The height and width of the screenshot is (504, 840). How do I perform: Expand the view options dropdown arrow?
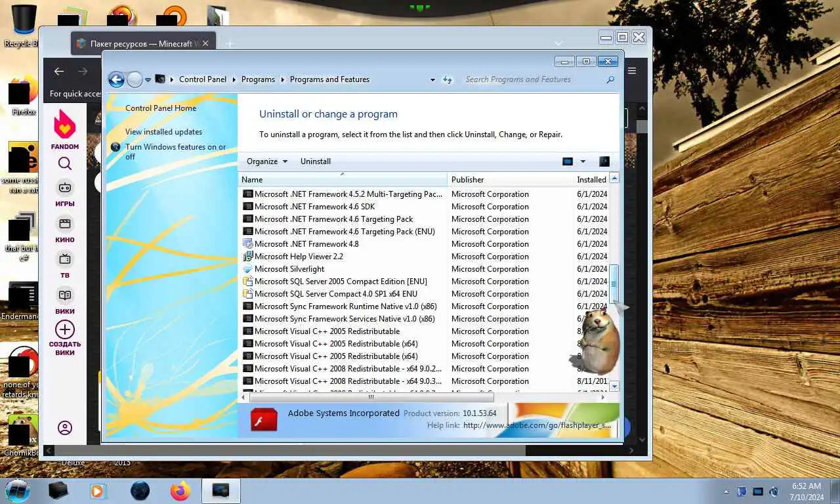583,161
